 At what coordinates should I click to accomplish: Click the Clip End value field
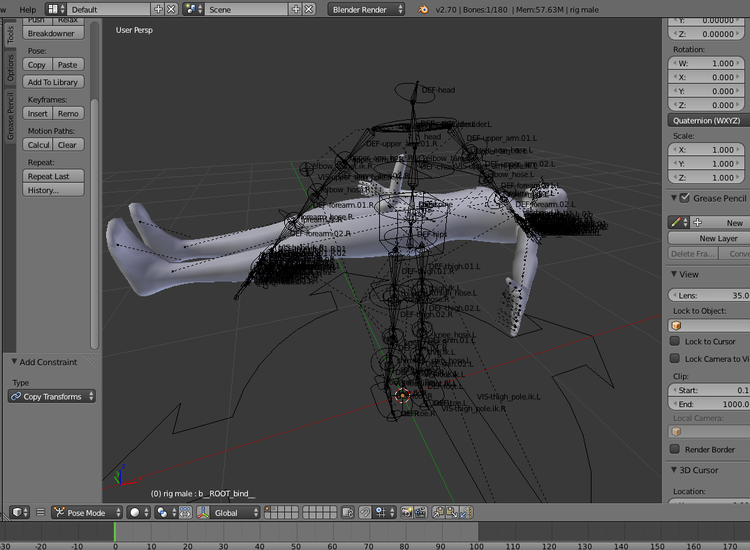point(708,404)
